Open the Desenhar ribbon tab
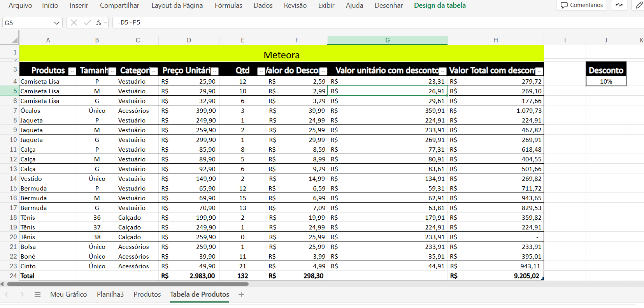Viewport: 644px width, 308px height. coord(389,5)
